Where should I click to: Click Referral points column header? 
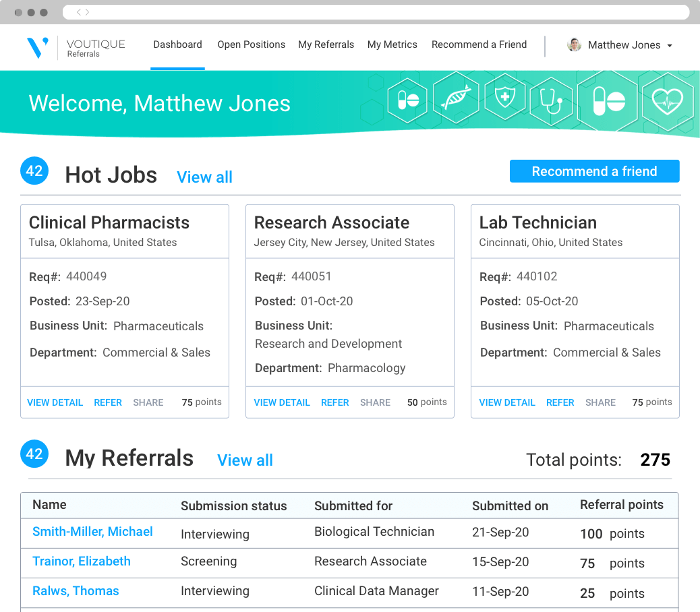click(622, 505)
